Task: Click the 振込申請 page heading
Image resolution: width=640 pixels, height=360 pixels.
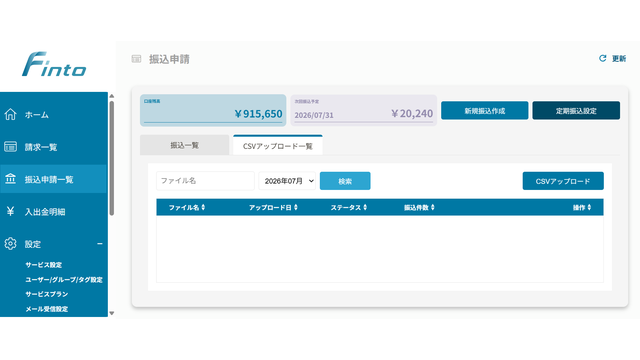Action: (169, 59)
